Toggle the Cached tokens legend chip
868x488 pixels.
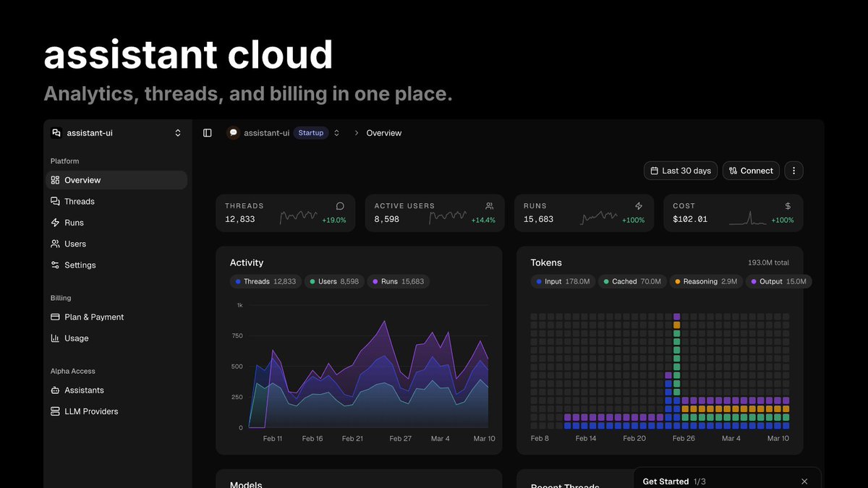[x=632, y=281]
